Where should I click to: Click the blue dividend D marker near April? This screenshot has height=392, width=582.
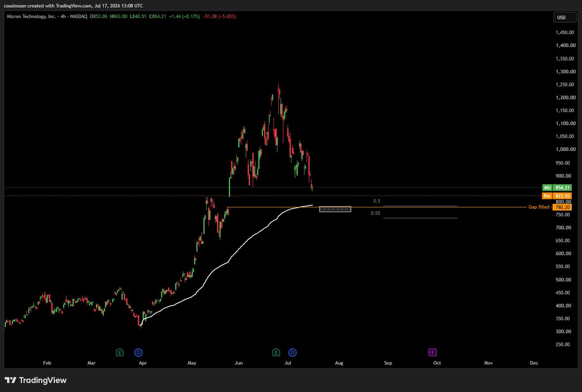(138, 352)
